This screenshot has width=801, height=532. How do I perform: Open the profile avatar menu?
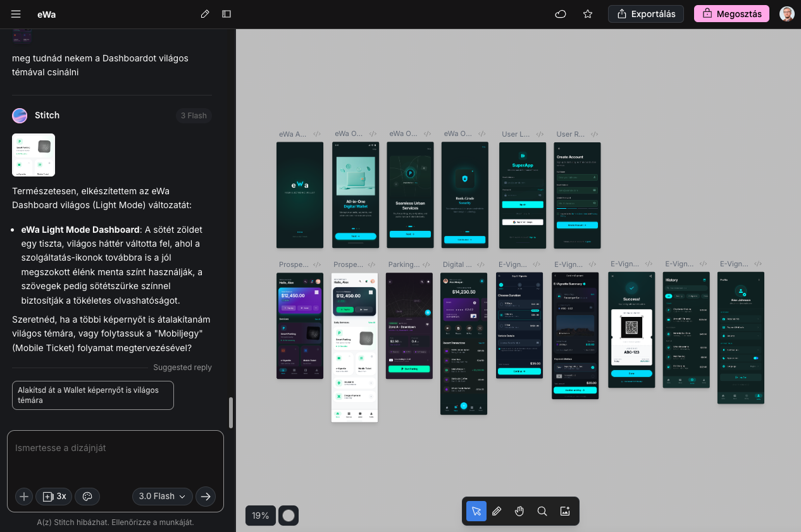[786, 13]
